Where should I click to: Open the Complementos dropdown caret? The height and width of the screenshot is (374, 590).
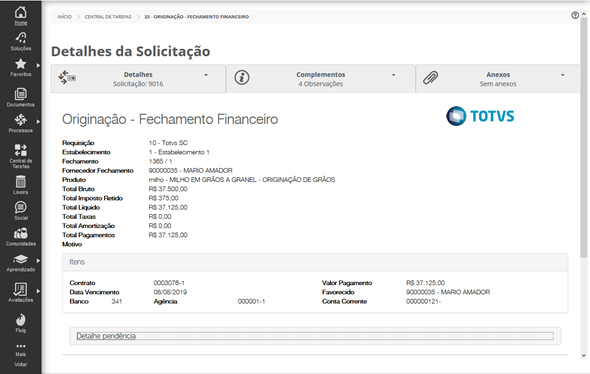click(394, 75)
